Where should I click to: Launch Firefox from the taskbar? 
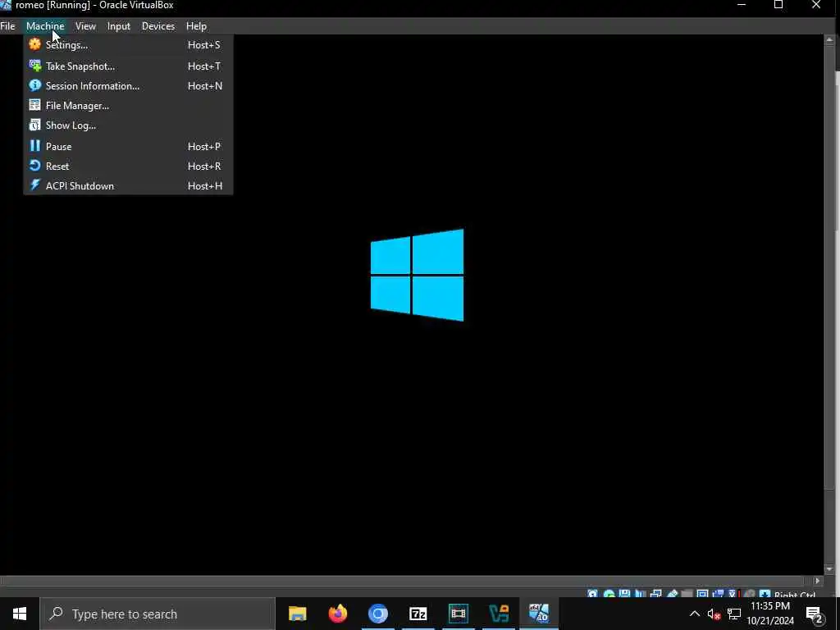pyautogui.click(x=337, y=614)
